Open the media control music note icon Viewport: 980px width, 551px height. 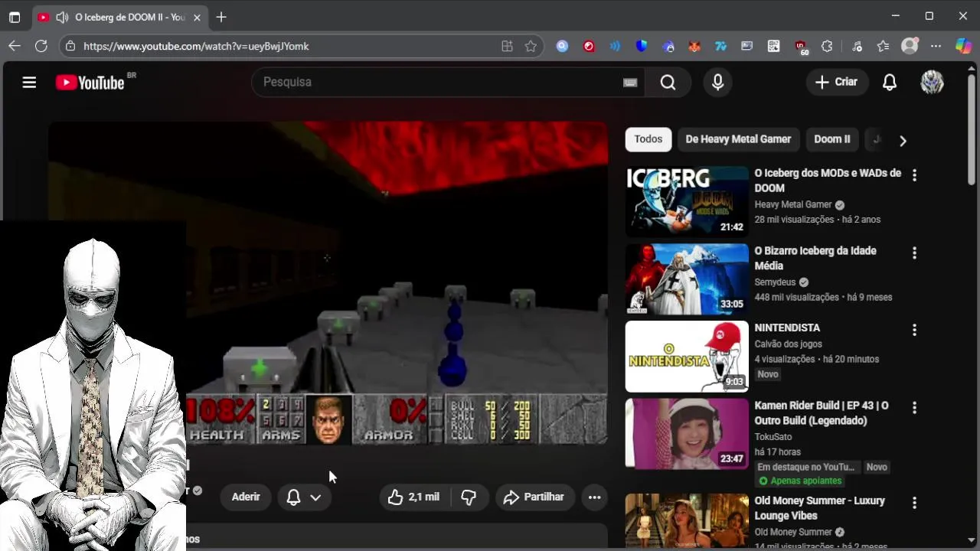[856, 46]
